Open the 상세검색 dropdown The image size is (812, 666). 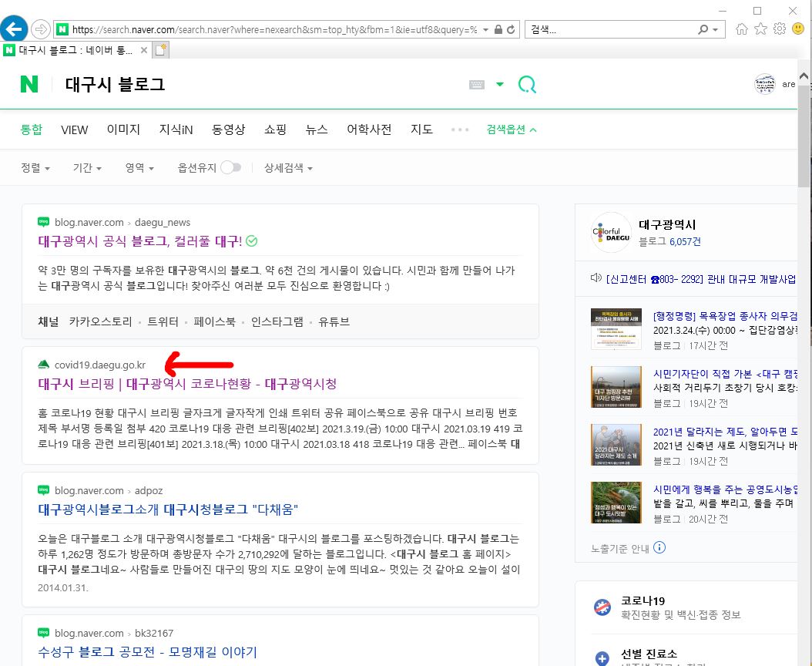(288, 168)
